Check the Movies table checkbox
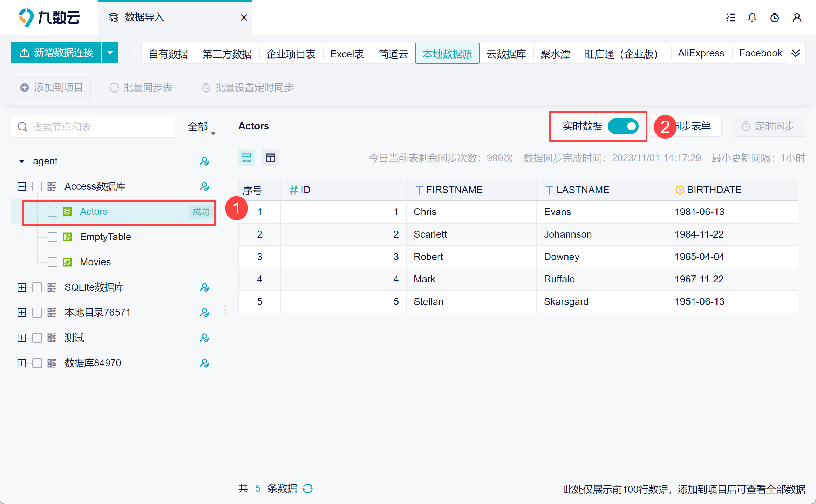The width and height of the screenshot is (816, 504). tap(53, 262)
